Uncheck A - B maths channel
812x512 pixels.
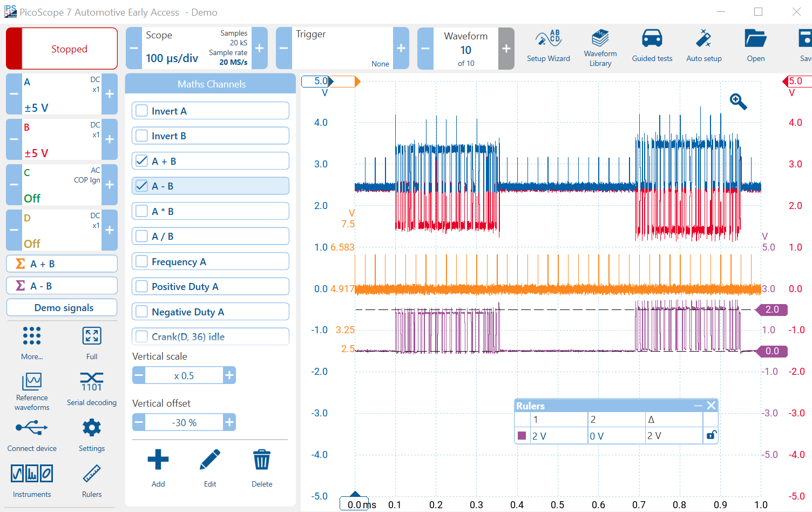click(x=141, y=186)
